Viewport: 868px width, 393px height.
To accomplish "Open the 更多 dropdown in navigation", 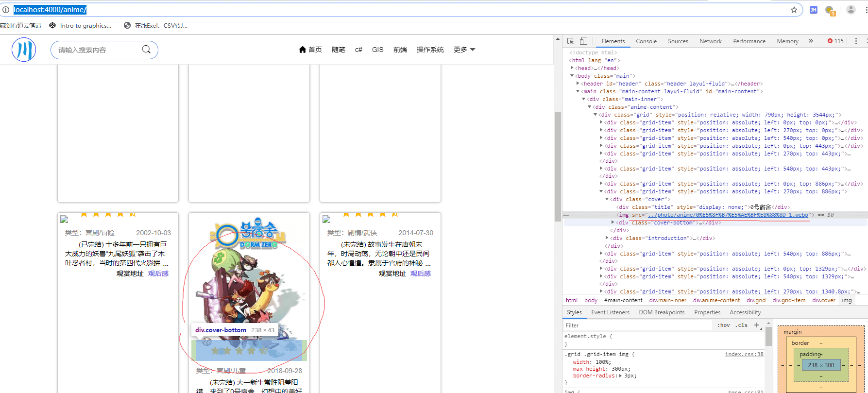I will pyautogui.click(x=464, y=50).
